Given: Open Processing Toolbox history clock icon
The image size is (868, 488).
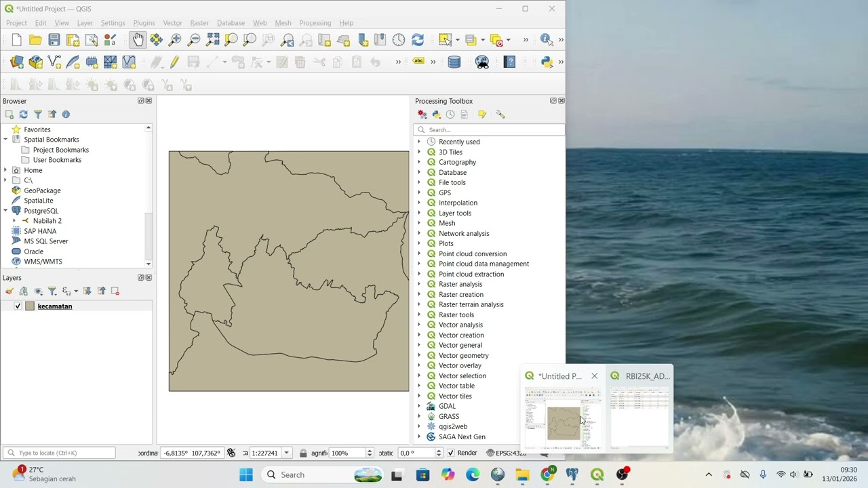Looking at the screenshot, I should (450, 115).
